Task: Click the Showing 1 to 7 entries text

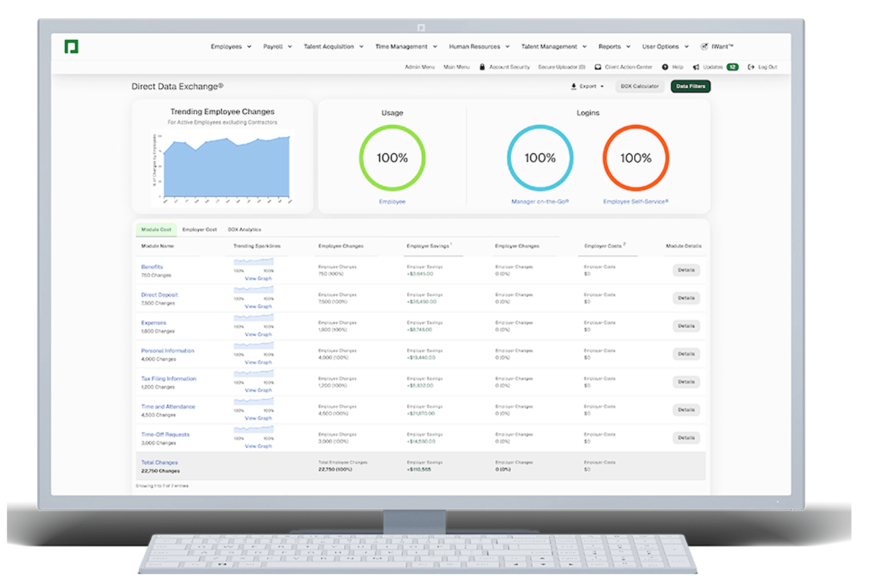Action: coord(162,486)
